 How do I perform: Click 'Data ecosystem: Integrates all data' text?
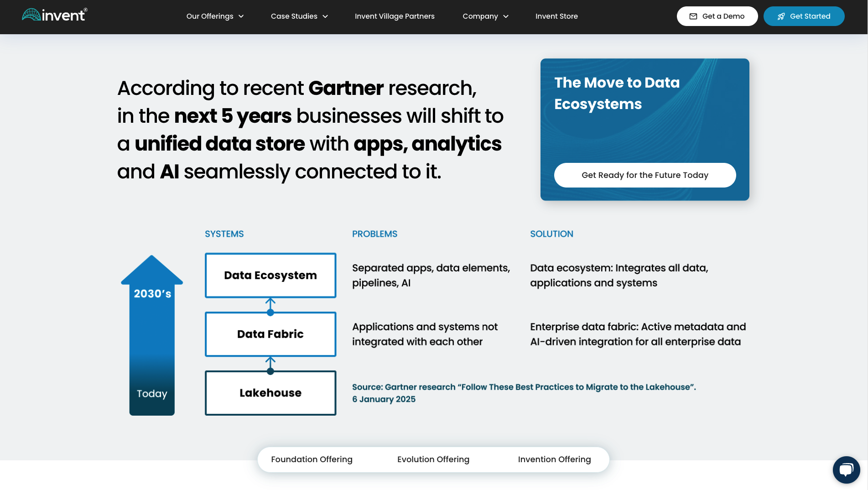[619, 275]
